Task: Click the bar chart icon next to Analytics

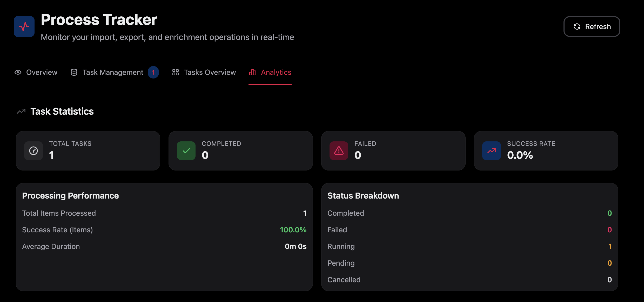Action: [253, 72]
